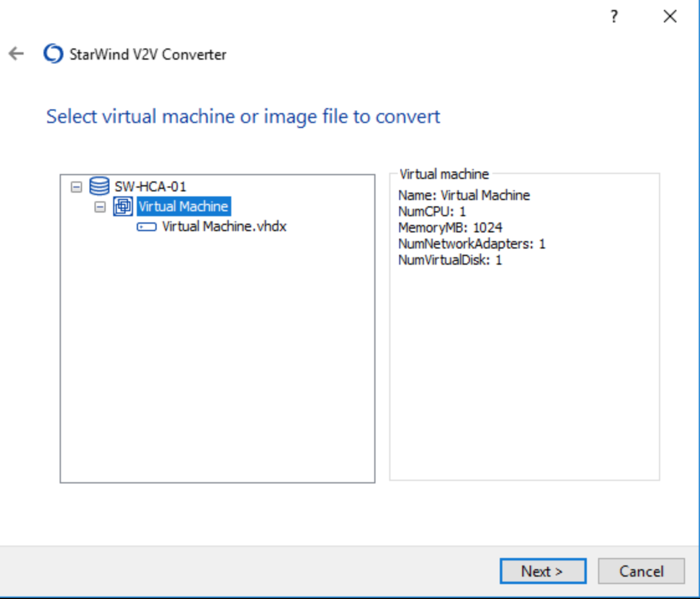The width and height of the screenshot is (700, 599).
Task: Select the Virtual Machine.vhdx disk file
Action: pyautogui.click(x=224, y=227)
